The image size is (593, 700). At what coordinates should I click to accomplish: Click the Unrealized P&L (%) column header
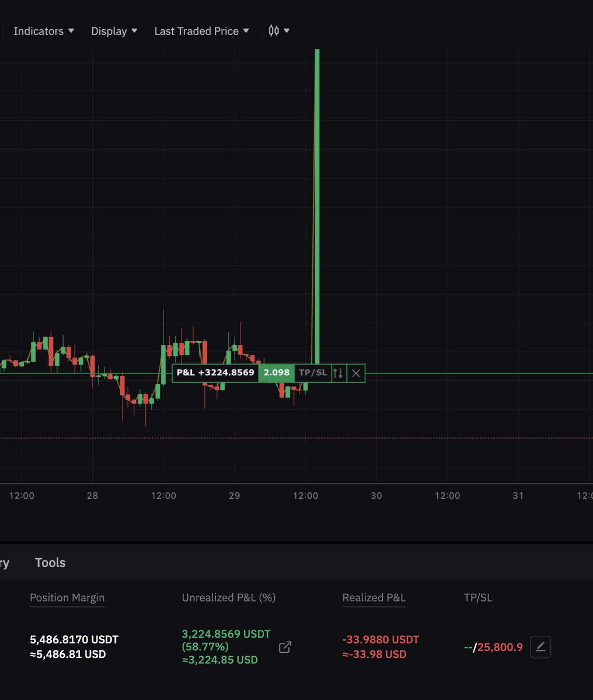click(x=229, y=597)
